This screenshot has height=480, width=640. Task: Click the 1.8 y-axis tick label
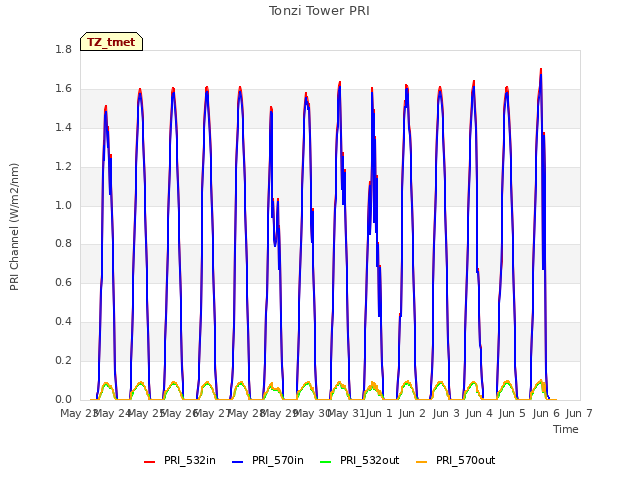pyautogui.click(x=63, y=50)
